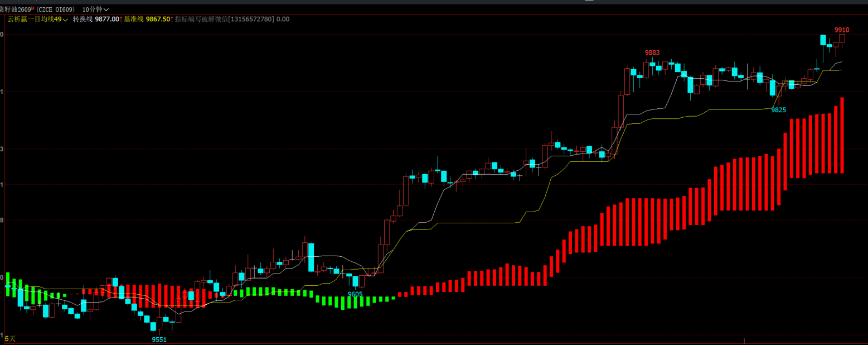Select the 9551 lowest price label
The width and height of the screenshot is (868, 345).
(159, 339)
